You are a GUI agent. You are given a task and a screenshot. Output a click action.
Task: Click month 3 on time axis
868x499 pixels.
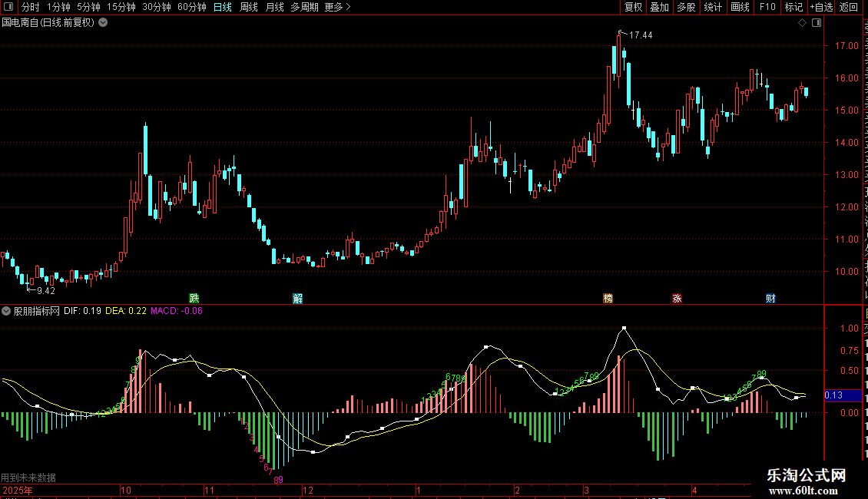pos(586,490)
